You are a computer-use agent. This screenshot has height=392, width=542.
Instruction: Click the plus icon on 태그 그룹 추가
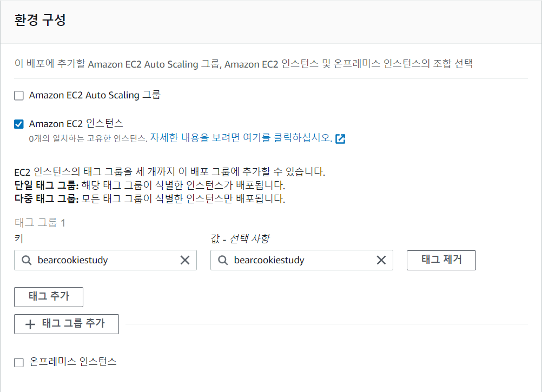click(x=30, y=324)
